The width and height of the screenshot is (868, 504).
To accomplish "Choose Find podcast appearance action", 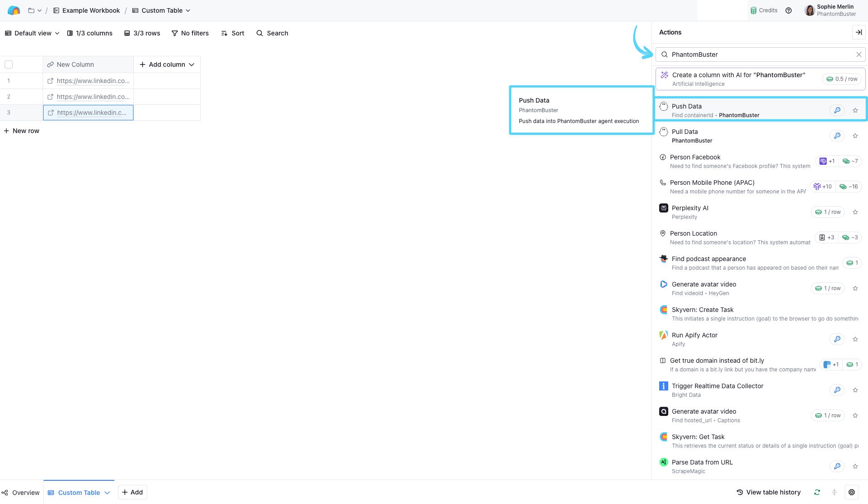I will pos(760,262).
